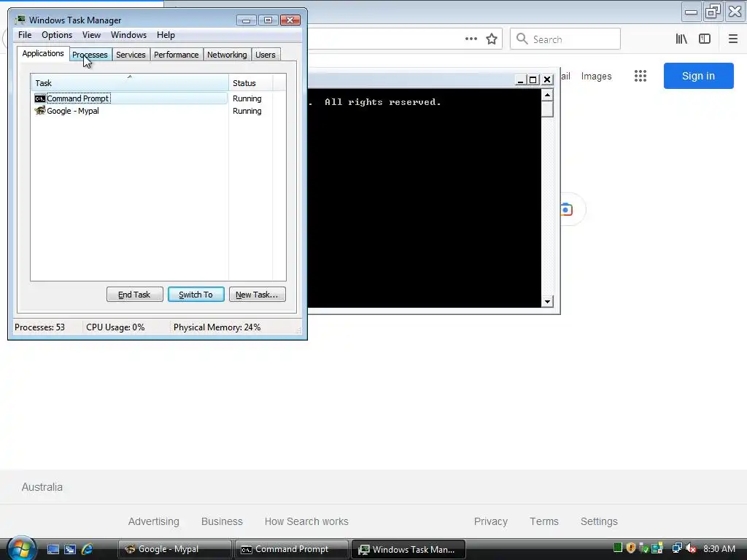The image size is (747, 560).
Task: Click Running status for Google - Mypal
Action: pyautogui.click(x=247, y=111)
